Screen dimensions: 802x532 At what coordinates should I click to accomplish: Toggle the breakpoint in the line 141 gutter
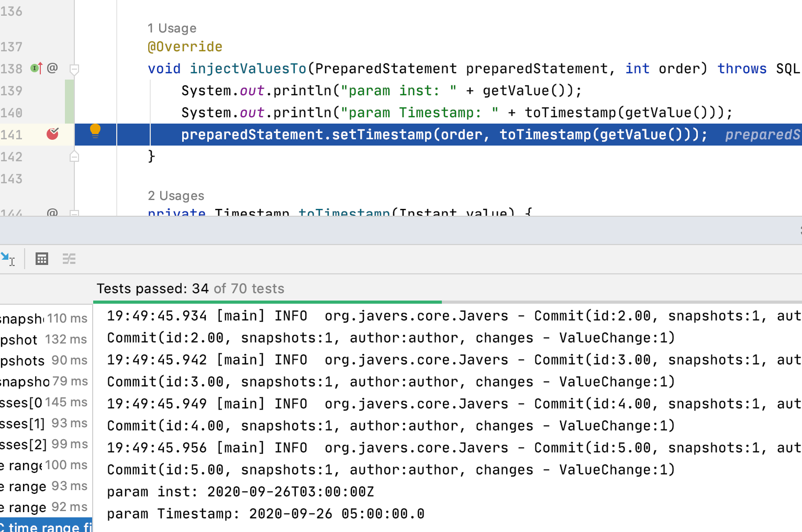pyautogui.click(x=52, y=134)
